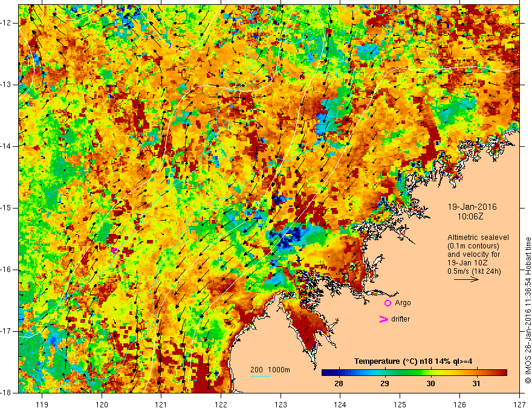532x411 pixels.
Task: Click the '0.5m/s (1kt 24h)' text
Action: 474,271
